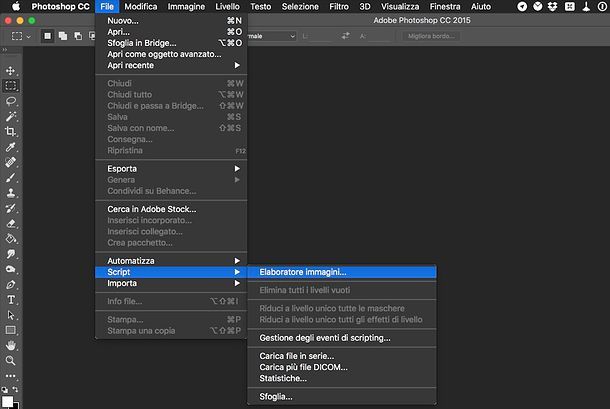Open the Apple menu
The image size is (610, 409).
[16, 7]
